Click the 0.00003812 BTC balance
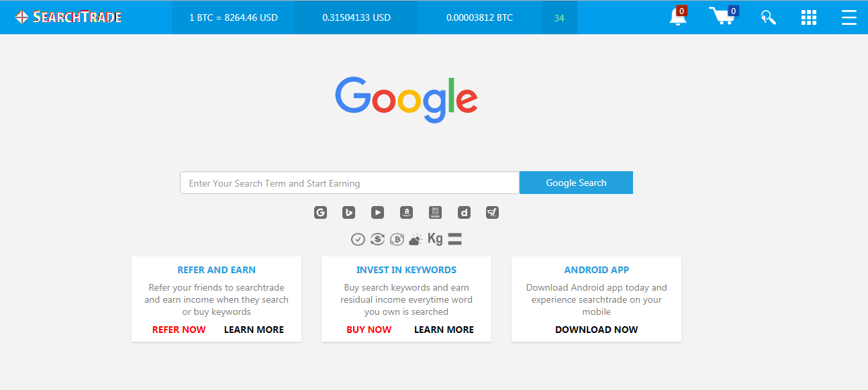 pyautogui.click(x=479, y=17)
